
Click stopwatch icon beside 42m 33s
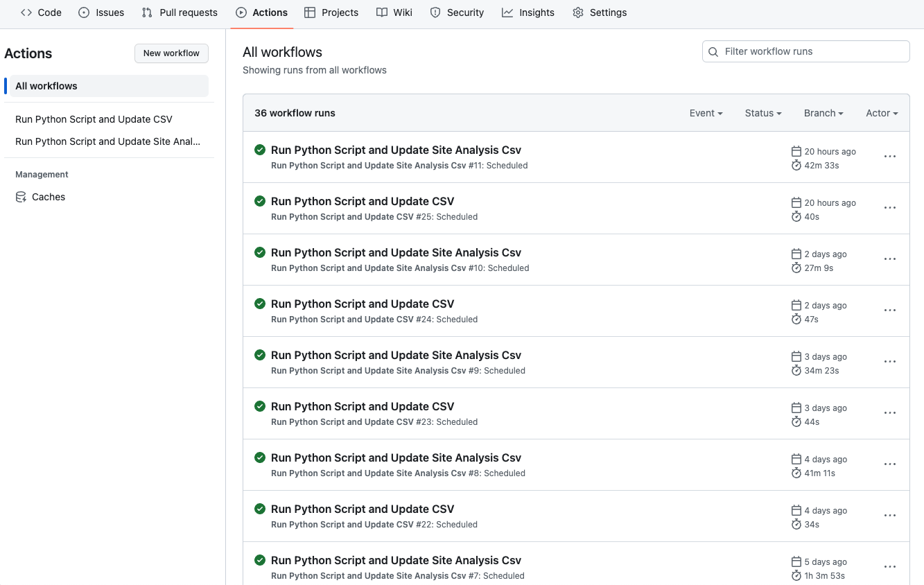796,165
